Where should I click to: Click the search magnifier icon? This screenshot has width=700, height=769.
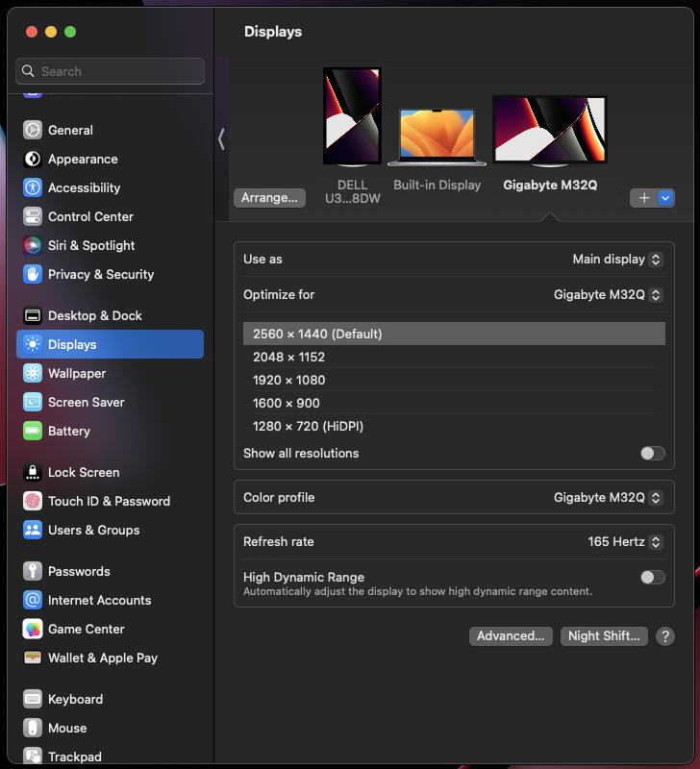[29, 71]
